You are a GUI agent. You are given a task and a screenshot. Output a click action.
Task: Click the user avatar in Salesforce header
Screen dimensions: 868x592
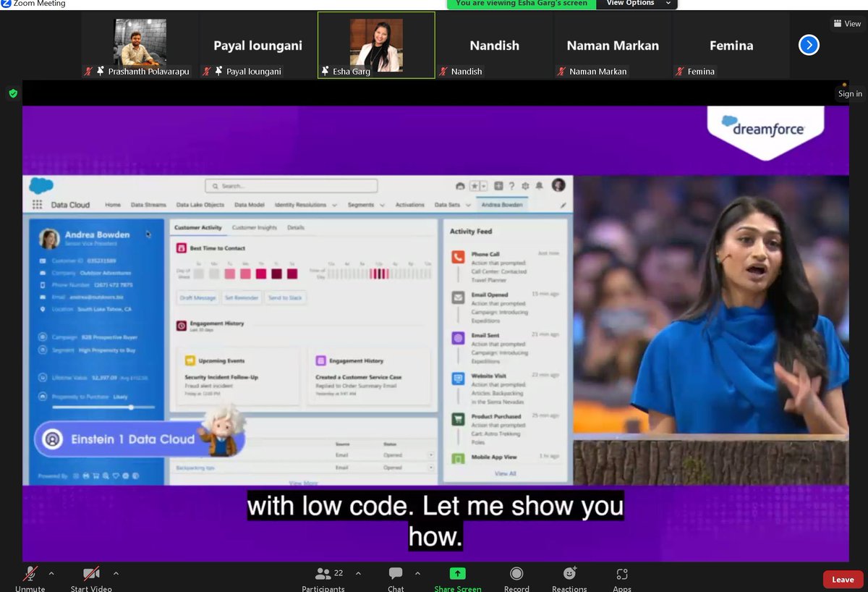[x=558, y=185]
